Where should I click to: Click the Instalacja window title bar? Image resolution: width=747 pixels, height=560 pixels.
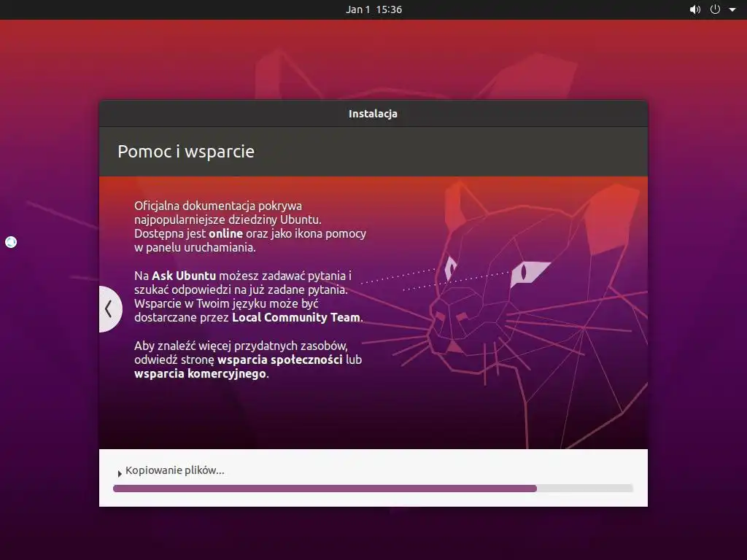click(373, 114)
